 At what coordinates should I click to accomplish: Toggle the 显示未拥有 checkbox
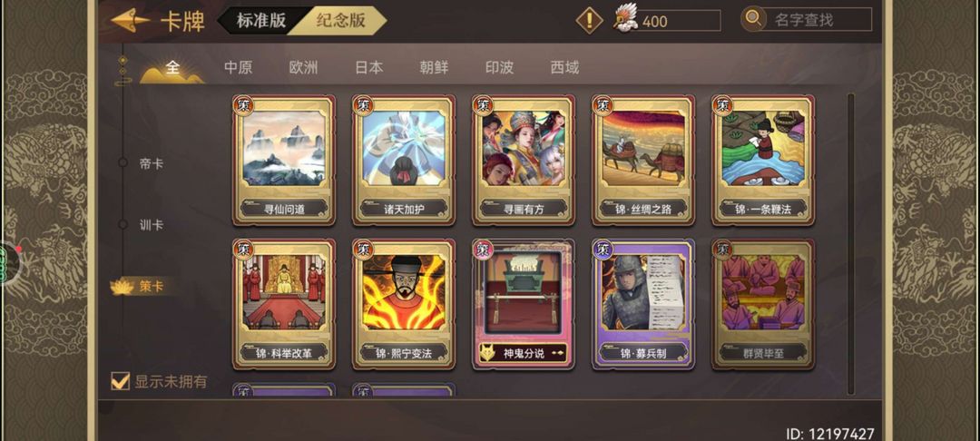(120, 380)
